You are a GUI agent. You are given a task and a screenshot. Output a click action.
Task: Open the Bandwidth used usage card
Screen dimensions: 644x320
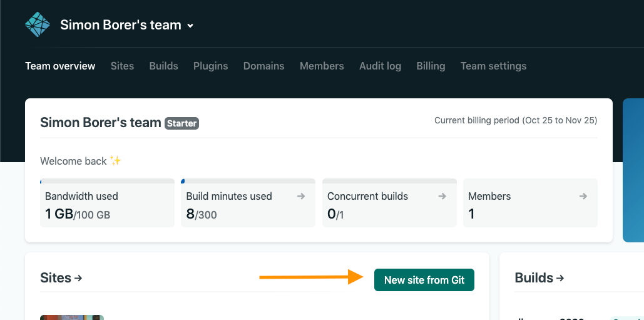coord(107,205)
